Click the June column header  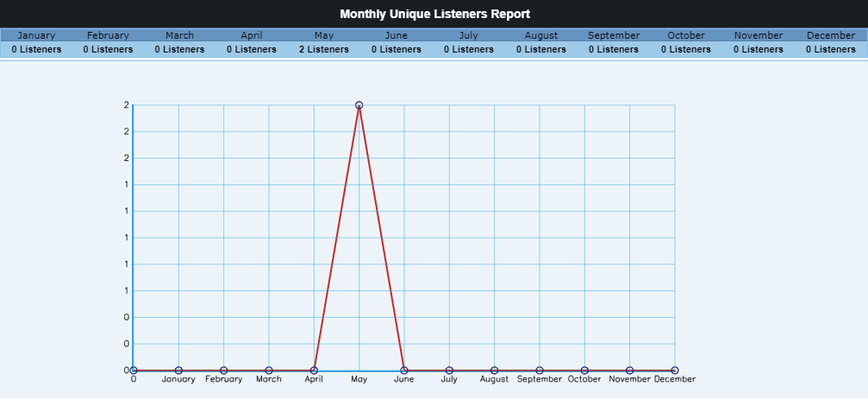[x=397, y=35]
